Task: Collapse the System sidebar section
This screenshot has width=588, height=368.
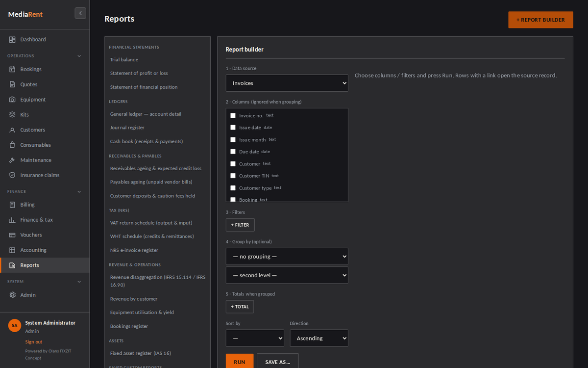Action: [x=79, y=282]
